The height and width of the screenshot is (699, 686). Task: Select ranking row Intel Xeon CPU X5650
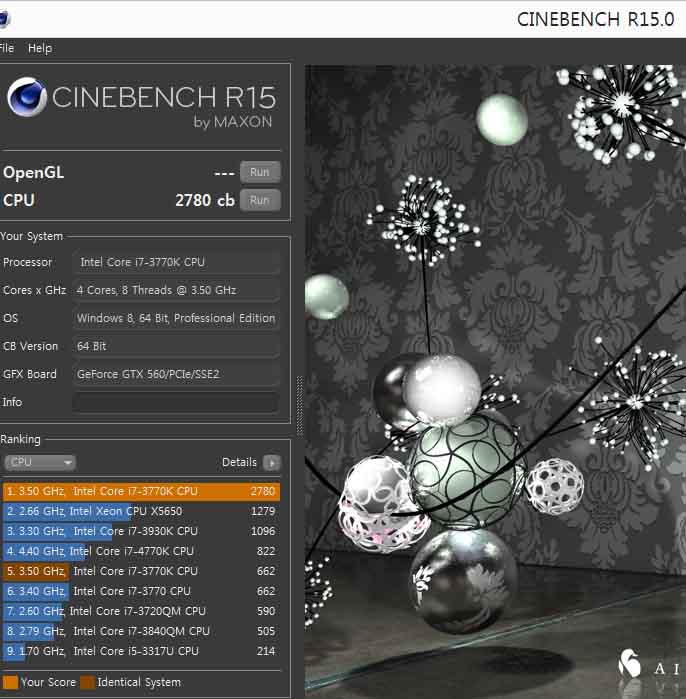click(x=141, y=511)
